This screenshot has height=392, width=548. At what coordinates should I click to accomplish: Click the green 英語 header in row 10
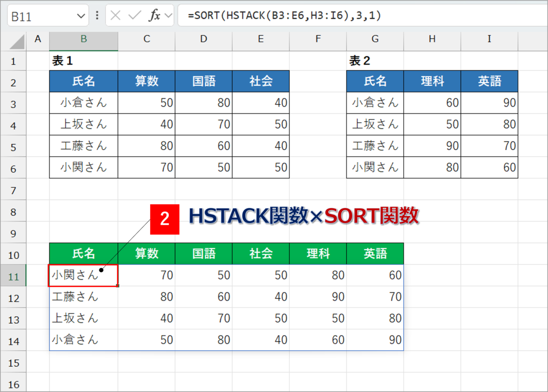pyautogui.click(x=375, y=254)
